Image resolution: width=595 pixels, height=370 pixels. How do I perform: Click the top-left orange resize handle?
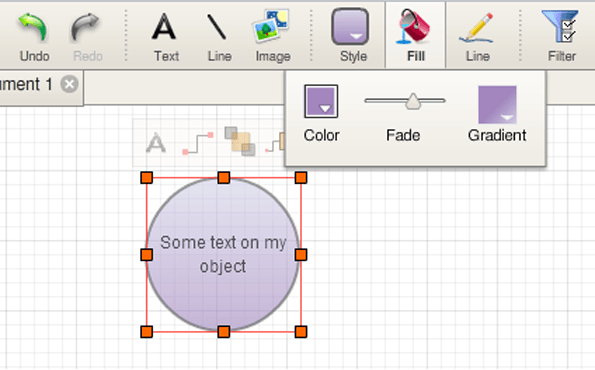tap(146, 178)
